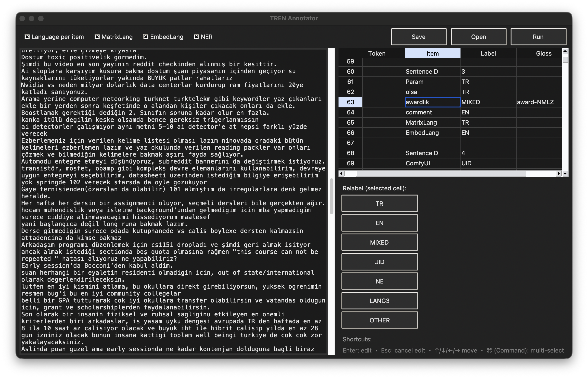Relabel selected cell as MIXED
The width and height of the screenshot is (588, 378).
click(379, 243)
